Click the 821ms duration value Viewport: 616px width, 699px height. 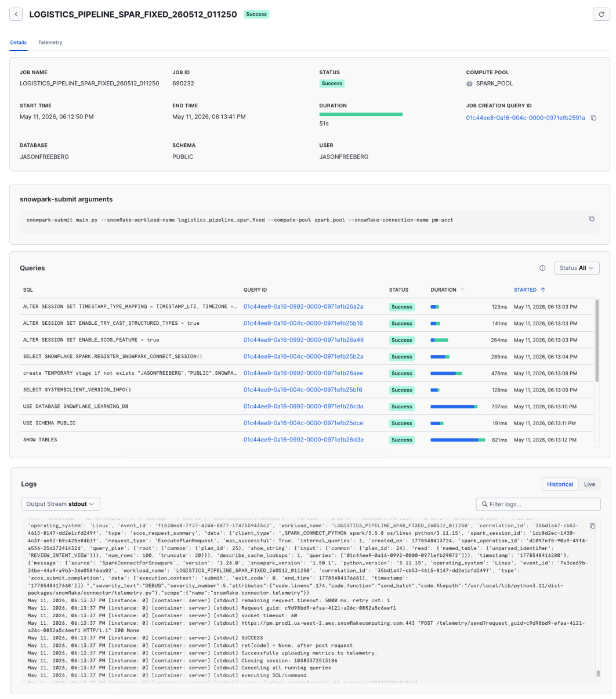pyautogui.click(x=499, y=440)
